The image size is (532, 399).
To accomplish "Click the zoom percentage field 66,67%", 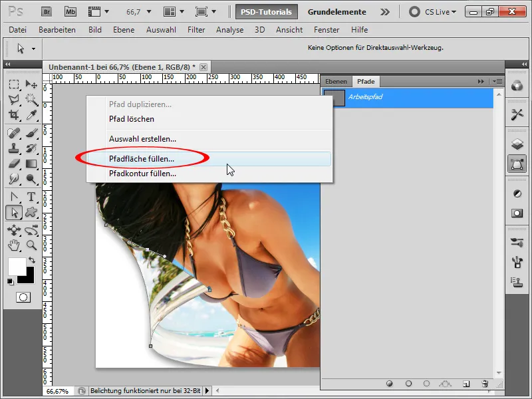I will (57, 391).
